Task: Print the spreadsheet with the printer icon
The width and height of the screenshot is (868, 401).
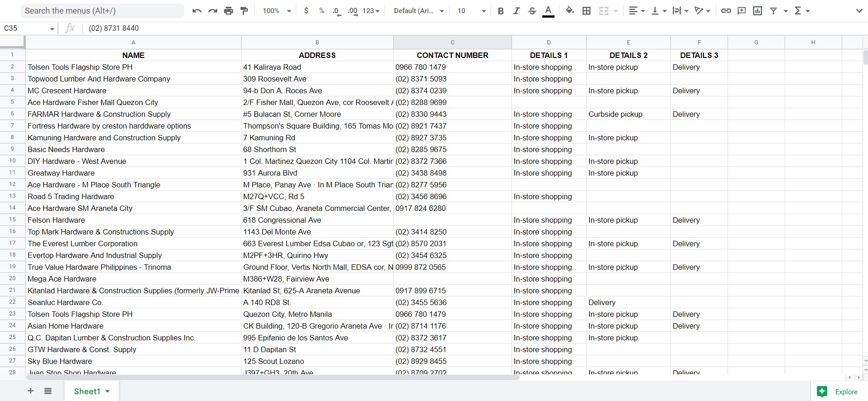Action: point(228,11)
